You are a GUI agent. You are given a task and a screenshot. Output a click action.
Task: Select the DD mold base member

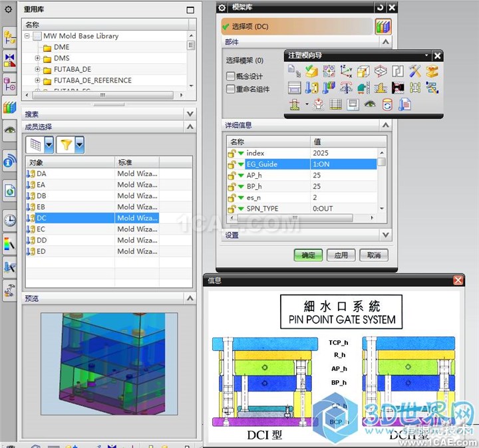point(92,241)
